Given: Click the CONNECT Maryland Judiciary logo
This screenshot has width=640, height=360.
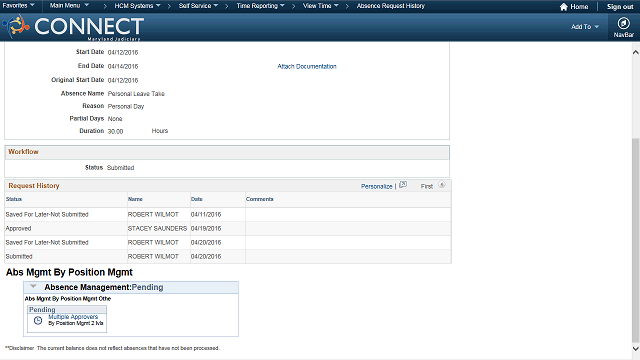Looking at the screenshot, I should coord(73,27).
